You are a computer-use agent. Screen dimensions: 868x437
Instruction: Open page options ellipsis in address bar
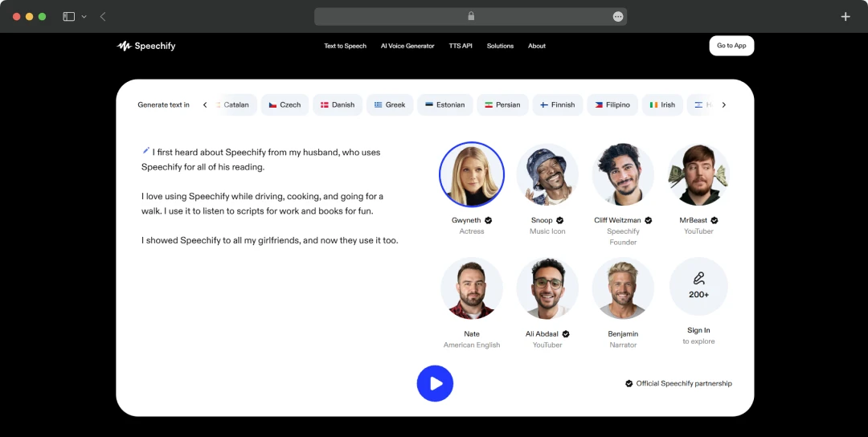[x=618, y=17]
